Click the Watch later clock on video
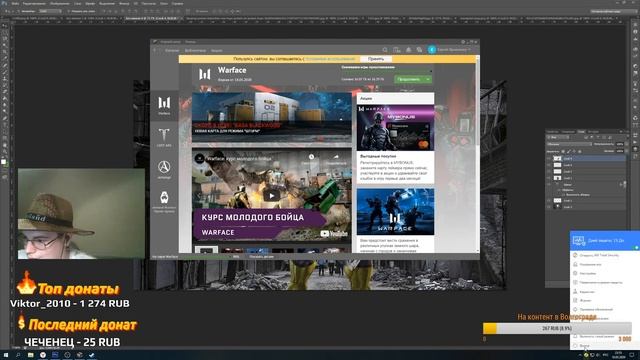Image resolution: width=640 pixels, height=360 pixels. 311,157
